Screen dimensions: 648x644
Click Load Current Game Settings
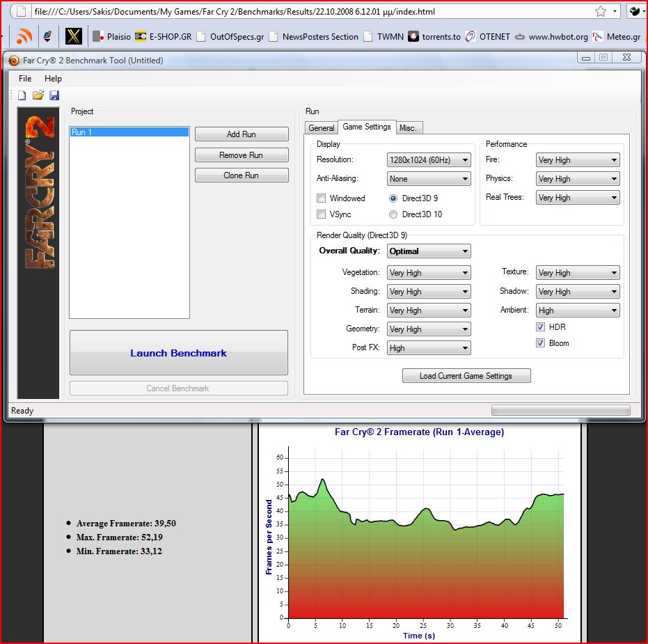pyautogui.click(x=466, y=376)
